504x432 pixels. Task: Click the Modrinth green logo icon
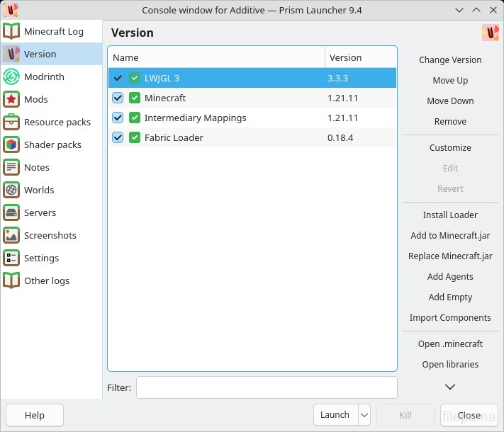click(x=11, y=76)
